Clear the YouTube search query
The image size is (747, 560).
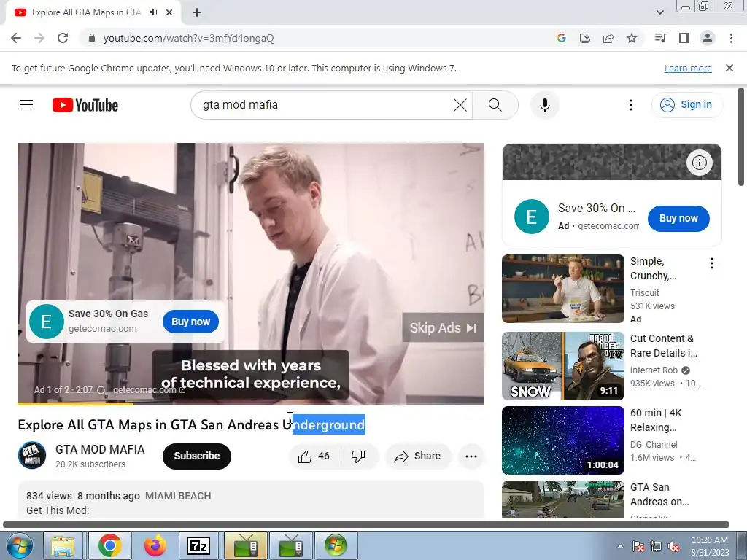(460, 105)
